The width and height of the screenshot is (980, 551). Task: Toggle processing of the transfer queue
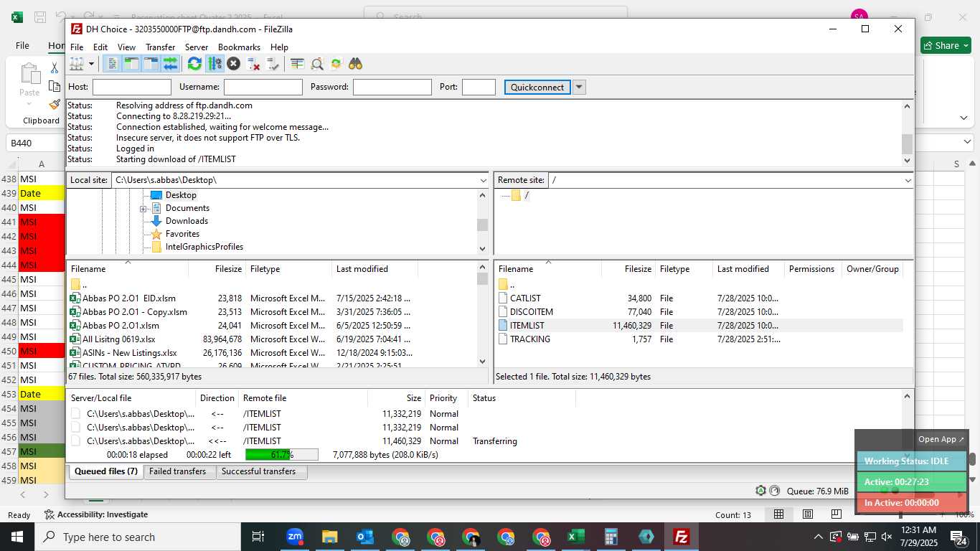coord(215,64)
